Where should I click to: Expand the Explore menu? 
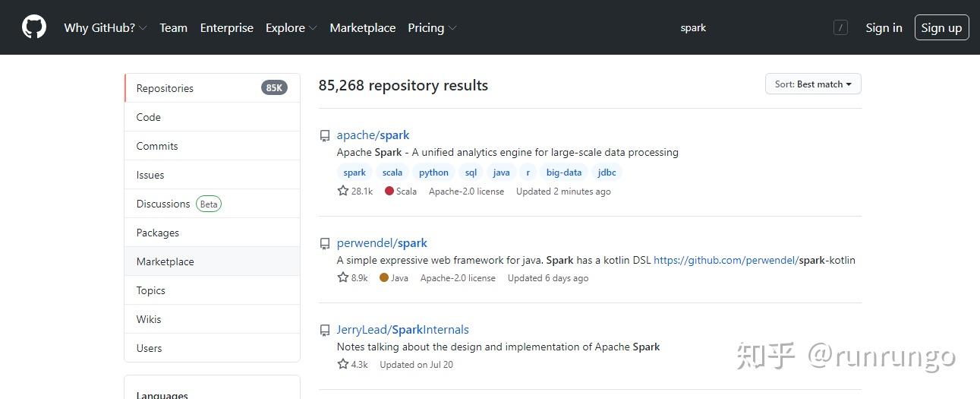[x=291, y=27]
